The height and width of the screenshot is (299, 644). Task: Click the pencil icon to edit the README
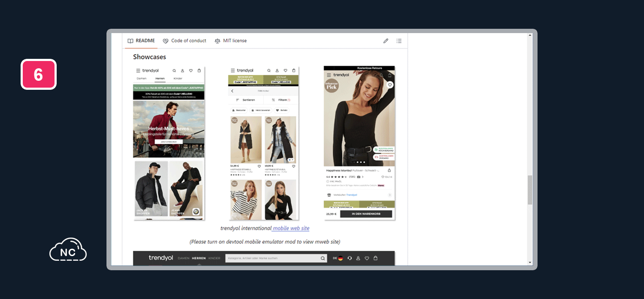386,41
